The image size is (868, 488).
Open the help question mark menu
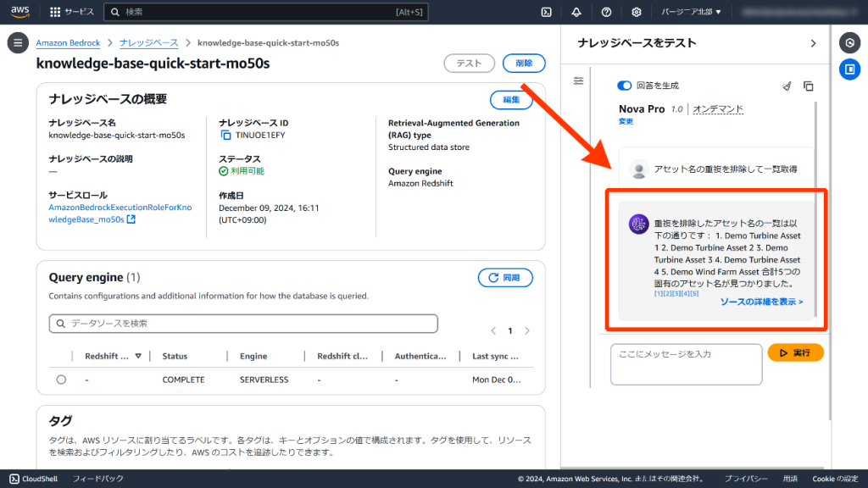[x=606, y=12]
